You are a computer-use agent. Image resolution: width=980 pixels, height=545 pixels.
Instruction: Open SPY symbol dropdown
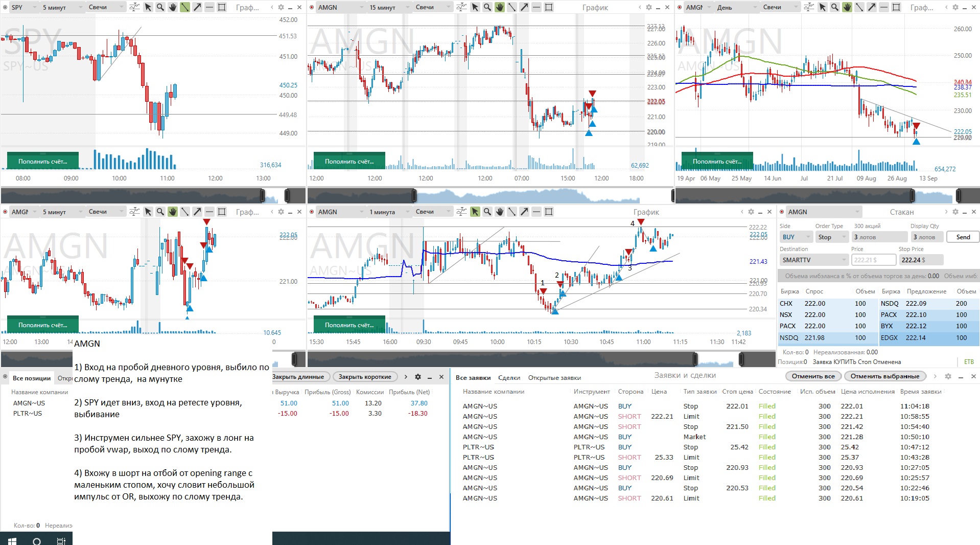[24, 7]
